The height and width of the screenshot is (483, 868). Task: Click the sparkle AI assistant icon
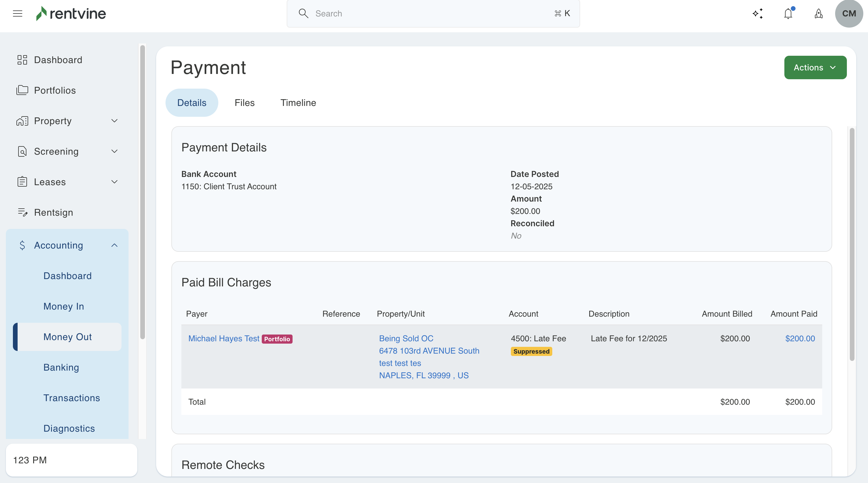pos(757,13)
